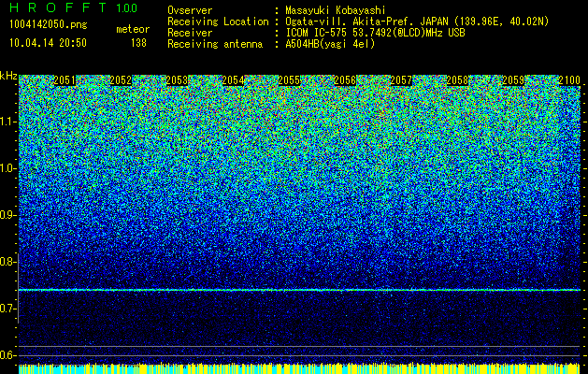This screenshot has height=374, width=588.
Task: Click the bright horizontal carrier signal line
Action: [299, 290]
